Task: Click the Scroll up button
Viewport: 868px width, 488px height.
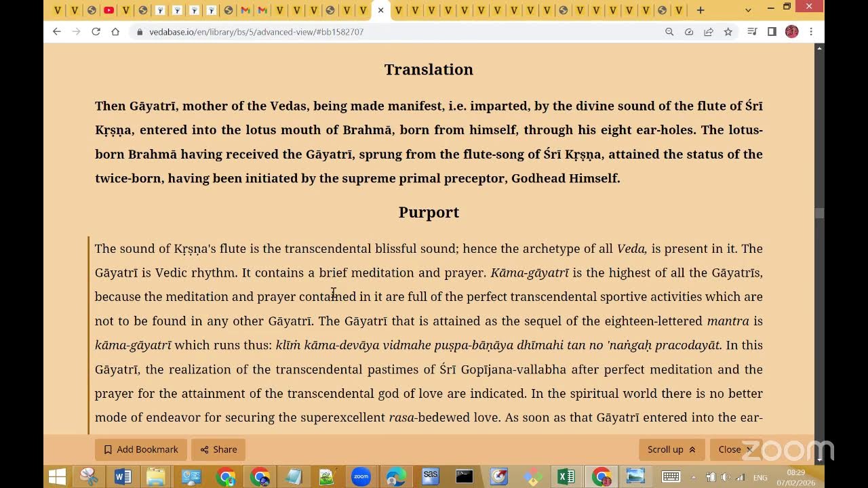Action: (x=671, y=449)
